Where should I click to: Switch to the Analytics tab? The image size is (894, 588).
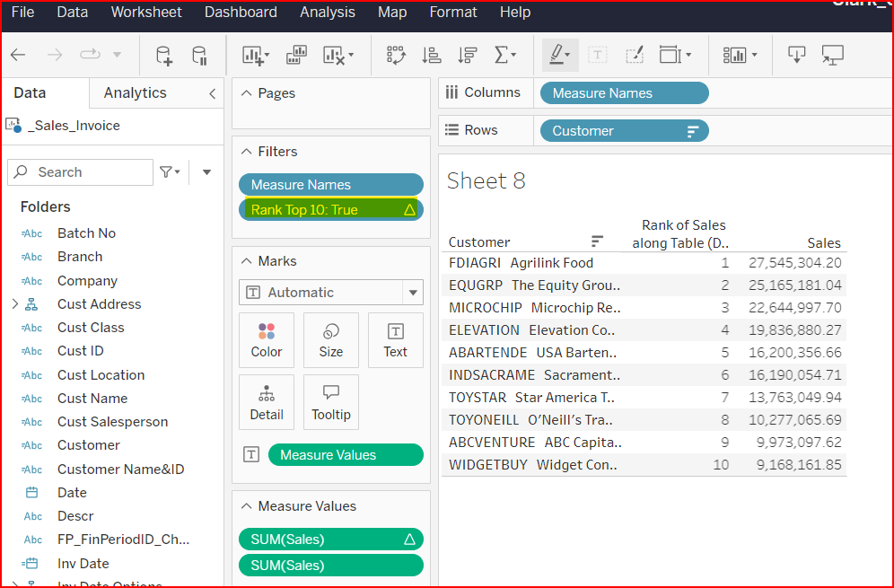[x=135, y=93]
